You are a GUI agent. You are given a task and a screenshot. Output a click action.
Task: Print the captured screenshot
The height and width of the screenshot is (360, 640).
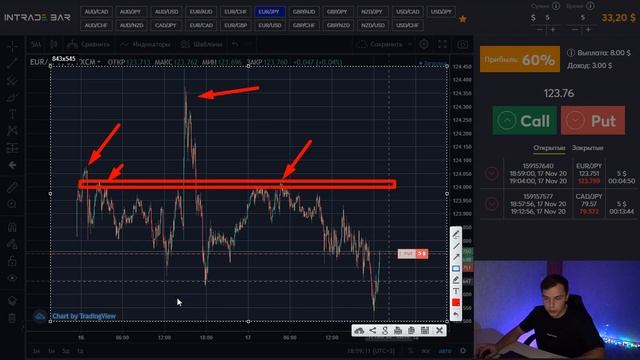click(x=398, y=330)
